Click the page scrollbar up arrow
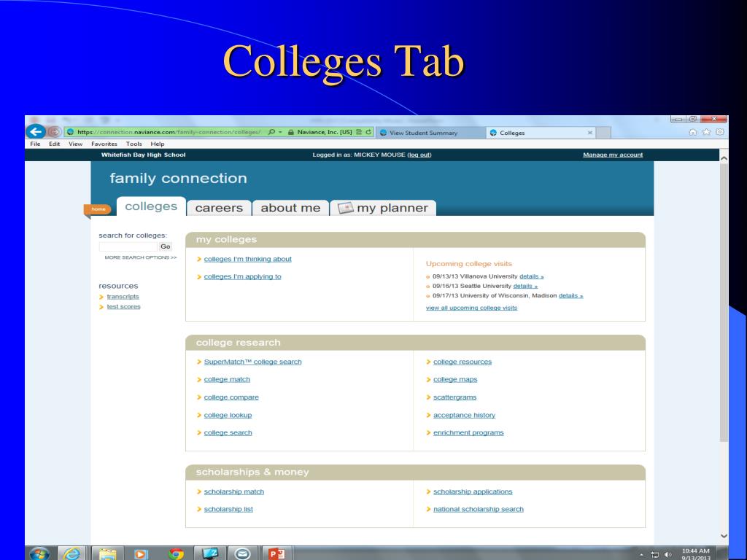The width and height of the screenshot is (747, 560). (x=724, y=158)
